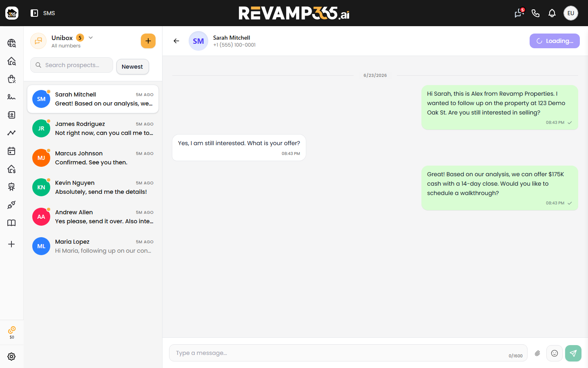588x368 pixels.
Task: Click the Loading button in chat header
Action: tap(555, 41)
